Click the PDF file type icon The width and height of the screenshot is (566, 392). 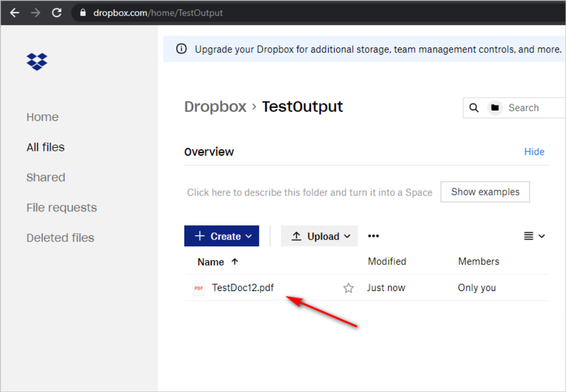198,288
